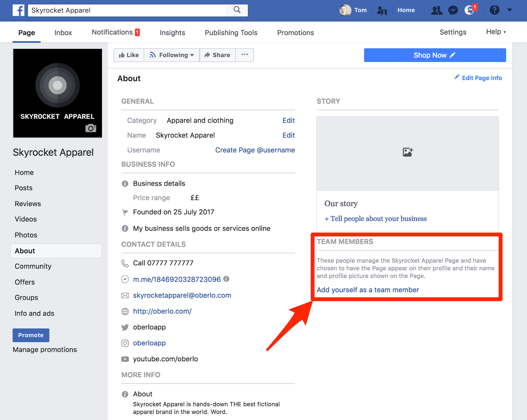Click the Facebook logo icon
The image size is (527, 420).
(18, 10)
